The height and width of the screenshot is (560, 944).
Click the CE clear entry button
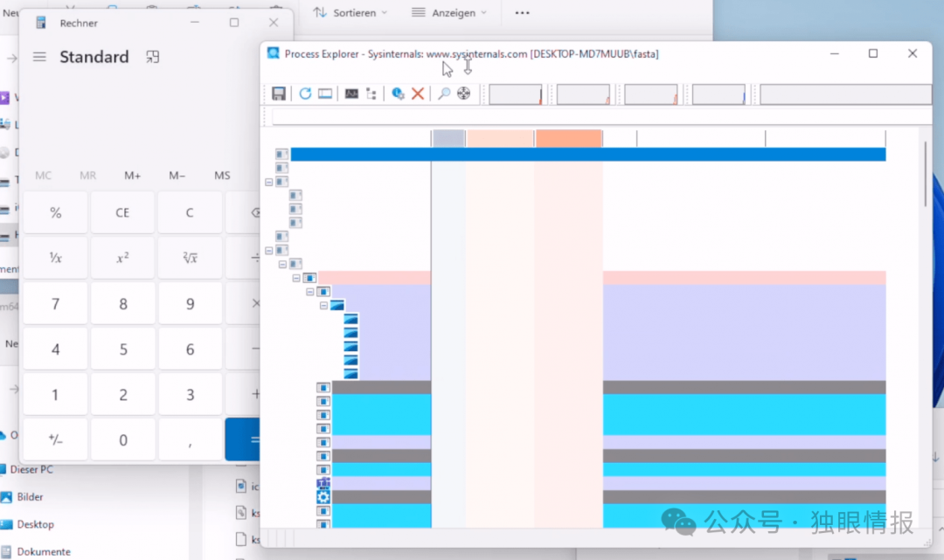click(122, 213)
